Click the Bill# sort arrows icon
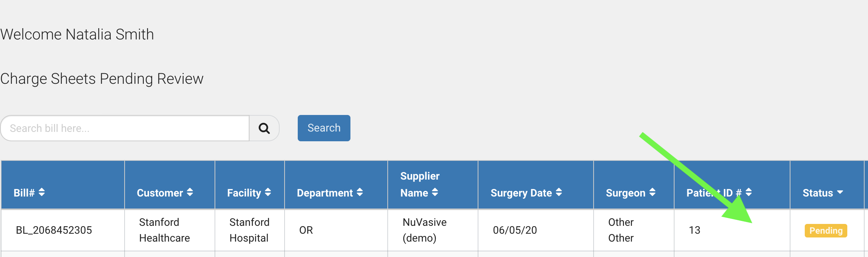The image size is (868, 257). (42, 192)
